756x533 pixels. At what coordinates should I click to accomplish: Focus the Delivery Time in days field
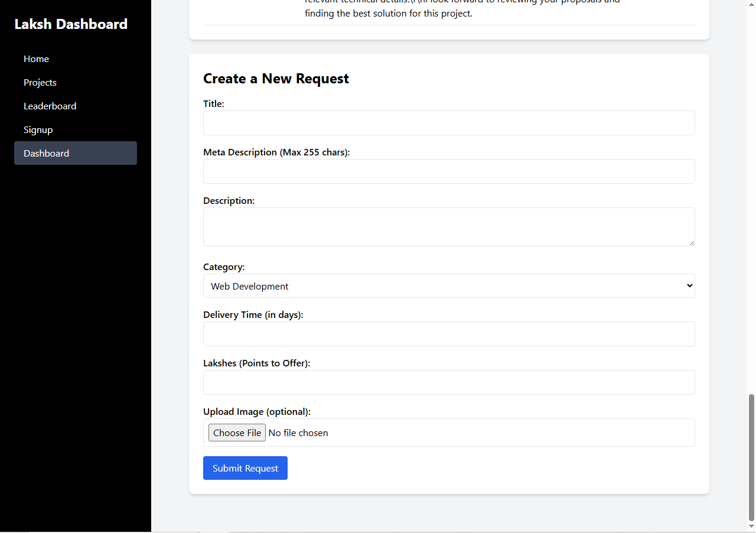449,334
